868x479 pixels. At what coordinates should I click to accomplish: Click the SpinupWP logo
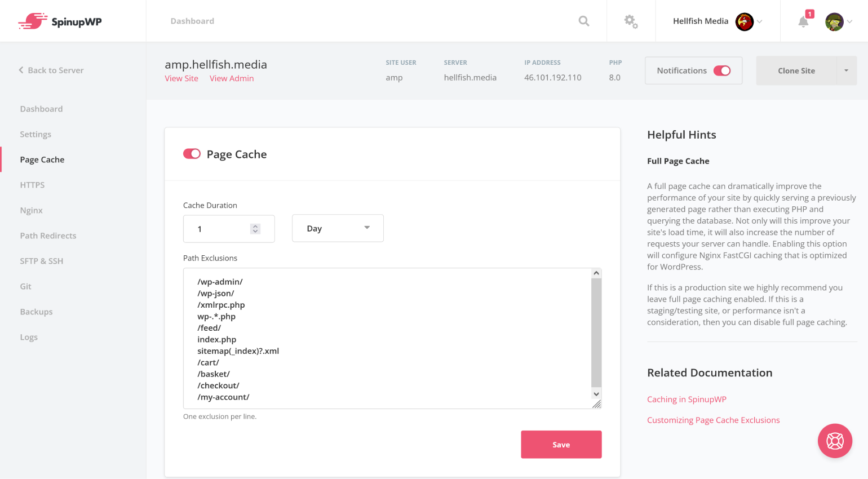(x=60, y=21)
